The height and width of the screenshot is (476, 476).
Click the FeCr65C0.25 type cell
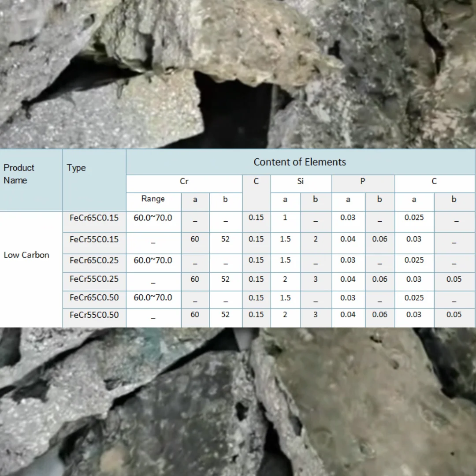tap(94, 260)
